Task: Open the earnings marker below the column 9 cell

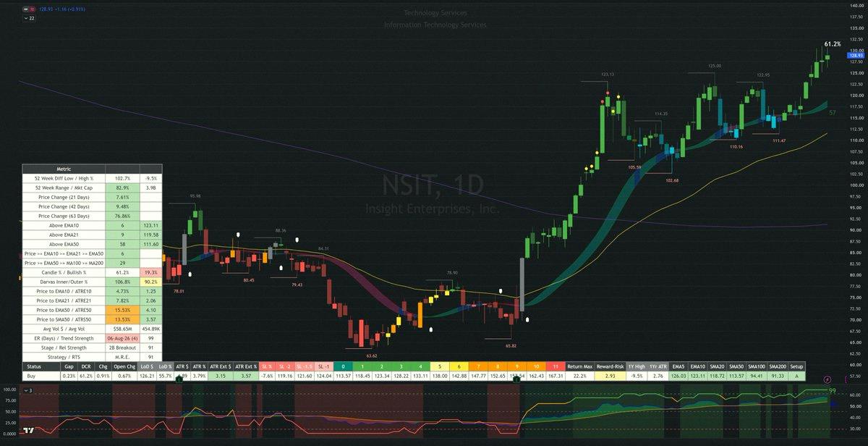Action: [x=516, y=379]
